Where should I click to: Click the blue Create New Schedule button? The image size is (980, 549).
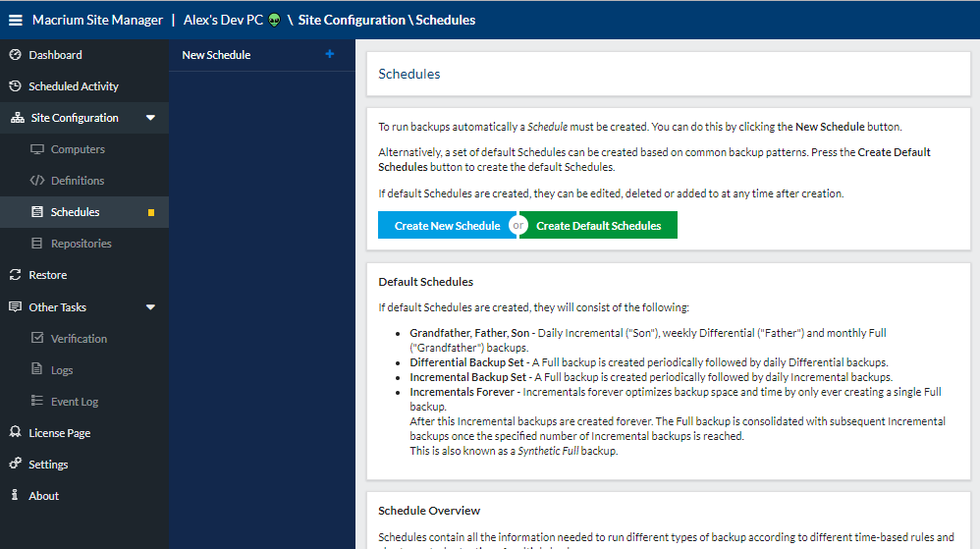[447, 225]
